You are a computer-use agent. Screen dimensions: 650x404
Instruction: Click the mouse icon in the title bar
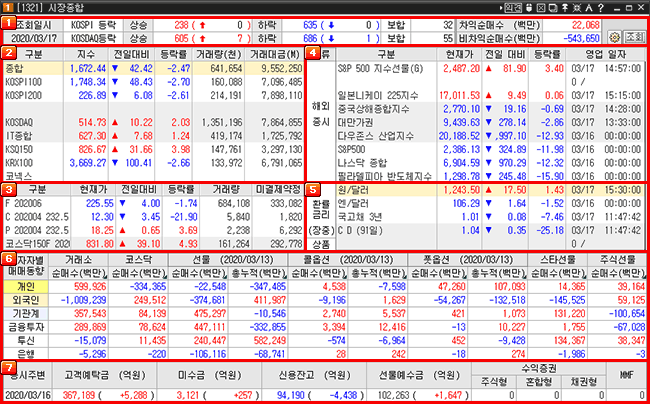pos(529,7)
